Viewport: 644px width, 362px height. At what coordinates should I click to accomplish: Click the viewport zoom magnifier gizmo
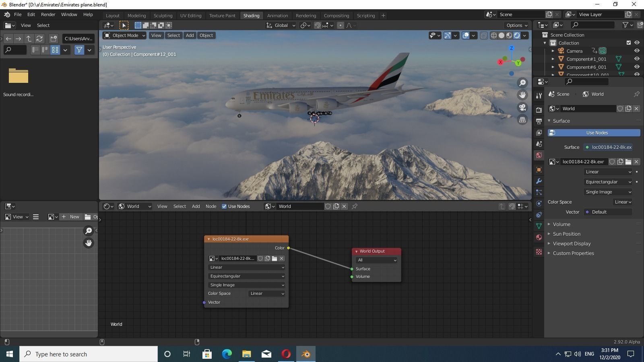522,82
